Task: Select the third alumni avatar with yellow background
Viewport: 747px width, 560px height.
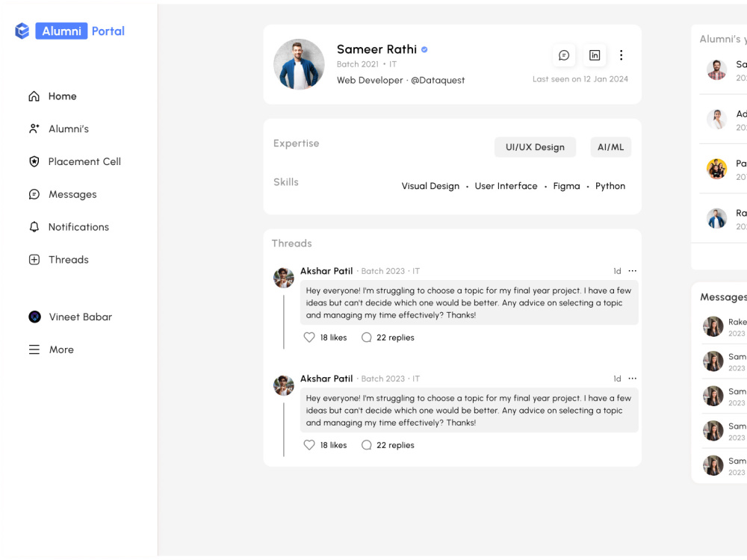Action: 716,169
